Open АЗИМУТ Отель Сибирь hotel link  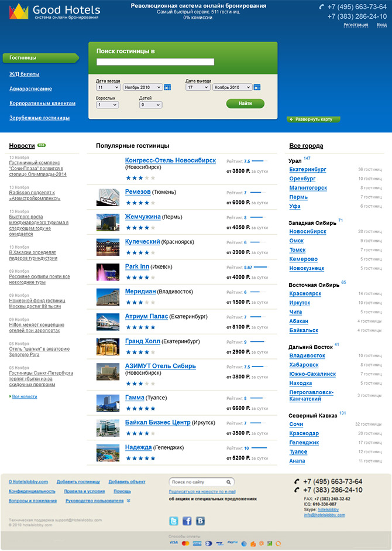point(160,366)
